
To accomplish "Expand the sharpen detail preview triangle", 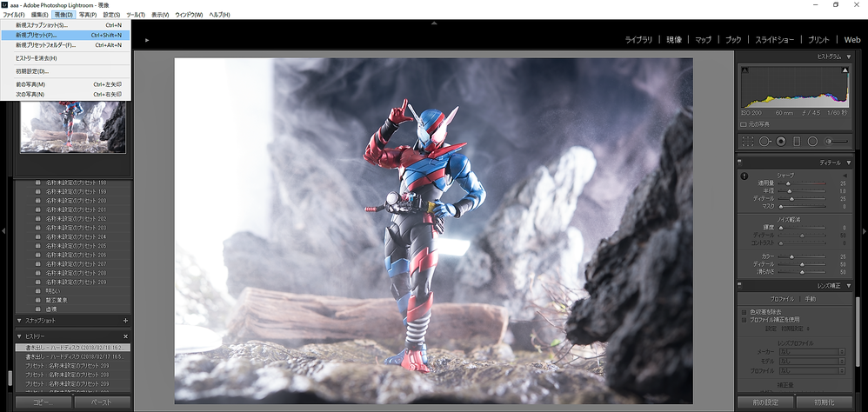I will 845,176.
